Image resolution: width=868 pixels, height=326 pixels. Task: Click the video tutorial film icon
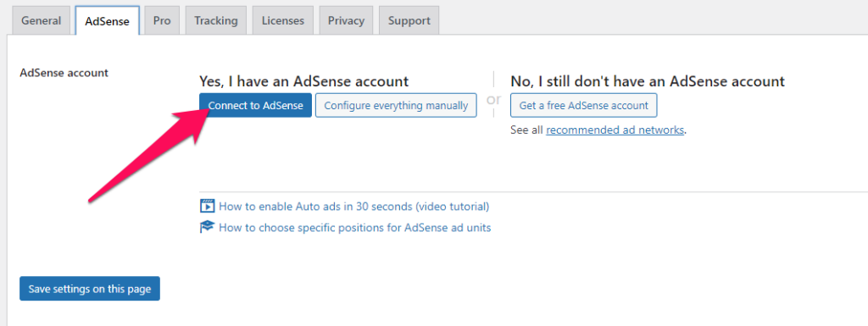[x=207, y=206]
